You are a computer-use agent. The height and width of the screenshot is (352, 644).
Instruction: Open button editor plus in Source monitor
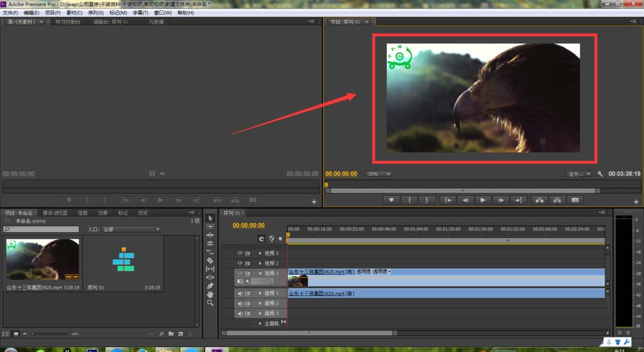pos(314,202)
